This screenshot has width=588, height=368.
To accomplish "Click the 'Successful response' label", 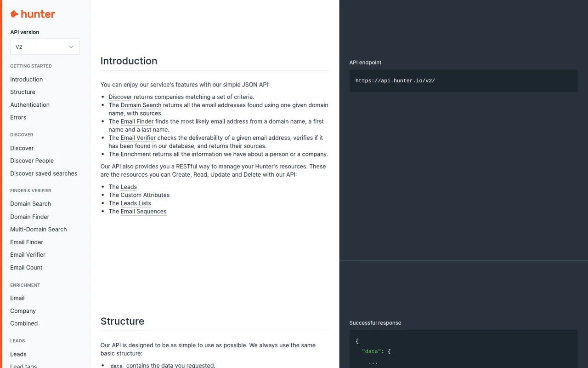I will (x=375, y=323).
